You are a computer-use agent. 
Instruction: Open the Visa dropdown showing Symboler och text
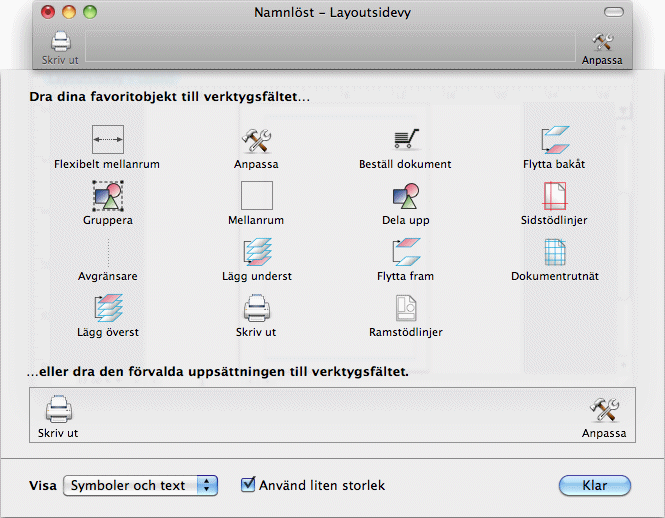pyautogui.click(x=140, y=485)
